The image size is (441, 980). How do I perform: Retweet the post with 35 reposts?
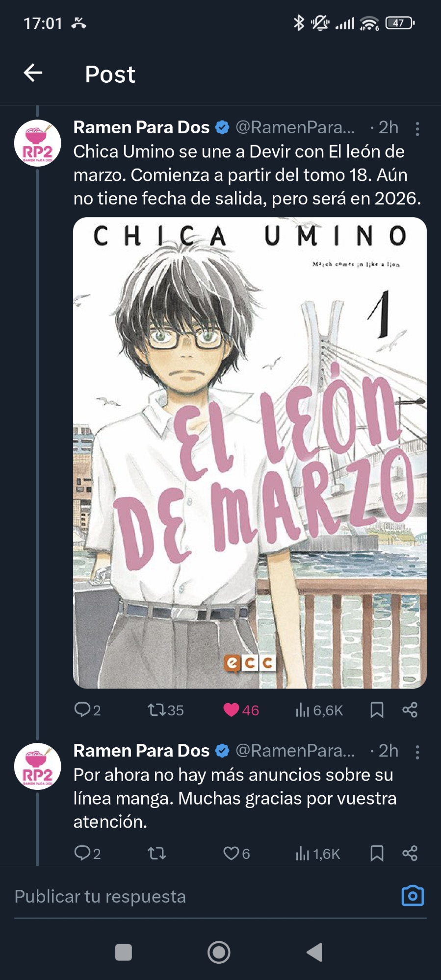click(156, 710)
